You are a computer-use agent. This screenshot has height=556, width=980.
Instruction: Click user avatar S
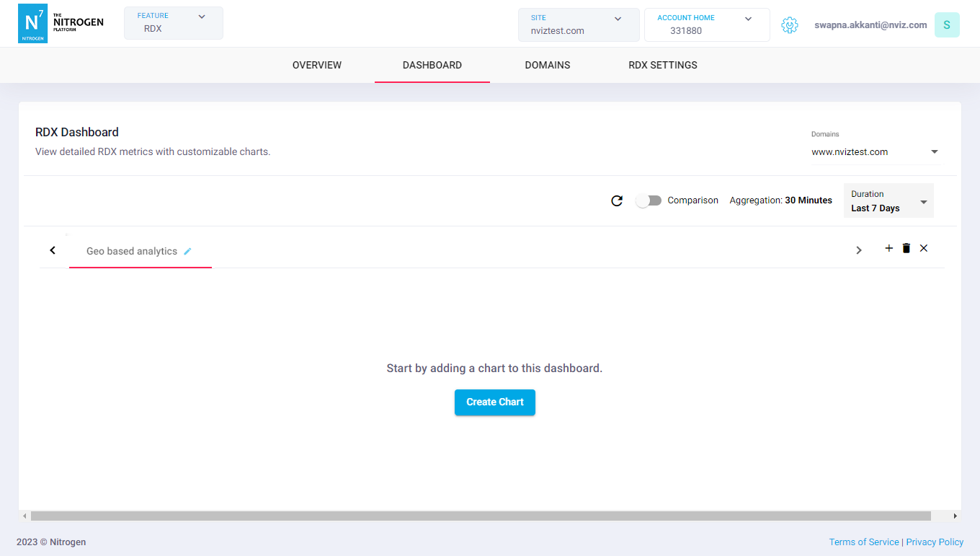click(946, 25)
